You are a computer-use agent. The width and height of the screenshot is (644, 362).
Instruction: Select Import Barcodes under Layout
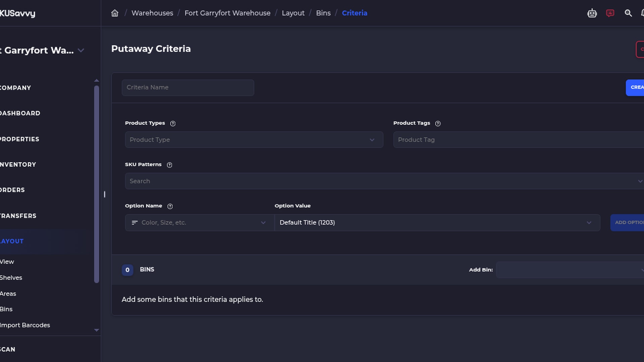[x=25, y=325]
